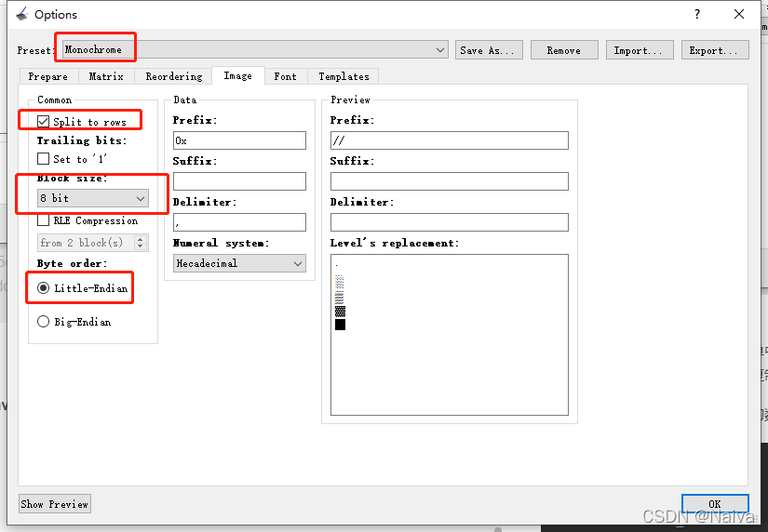Image resolution: width=768 pixels, height=532 pixels.
Task: Decrease the RLE from blocks value
Action: 140,246
